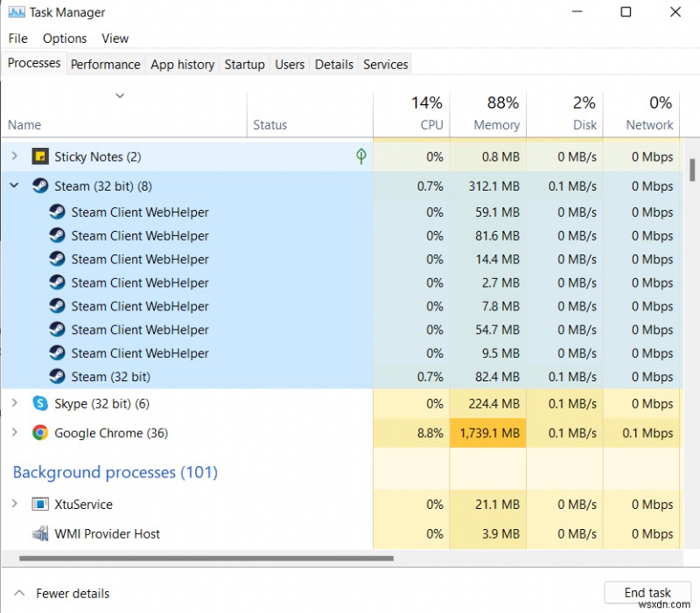Click the WMI Provider Host icon
This screenshot has width=700, height=613.
(x=38, y=533)
